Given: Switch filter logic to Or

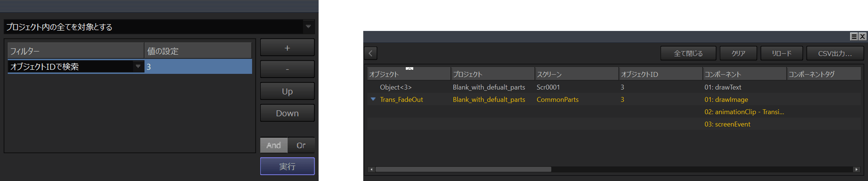Looking at the screenshot, I should point(301,145).
